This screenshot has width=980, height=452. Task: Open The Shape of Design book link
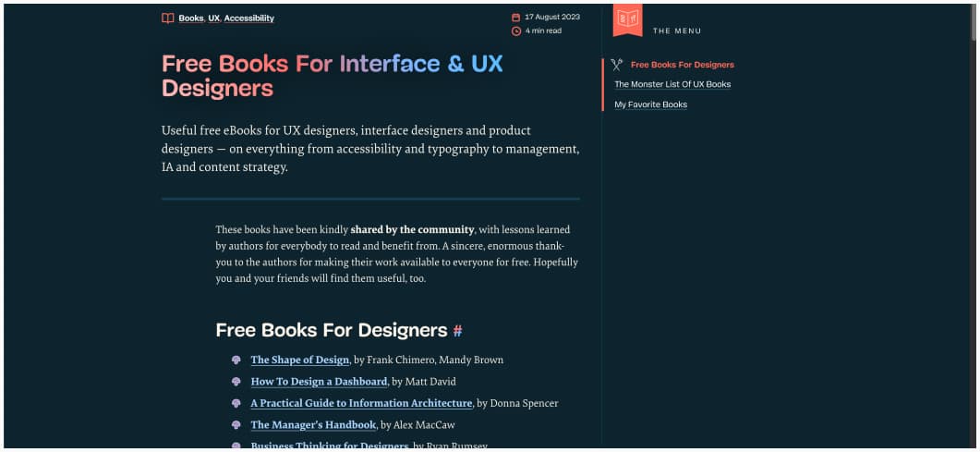pyautogui.click(x=300, y=360)
